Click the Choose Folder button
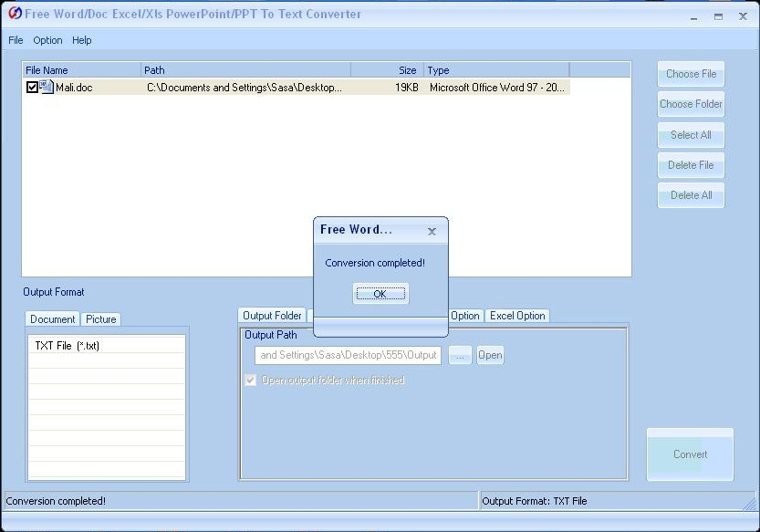Viewport: 760px width, 532px height. (691, 104)
